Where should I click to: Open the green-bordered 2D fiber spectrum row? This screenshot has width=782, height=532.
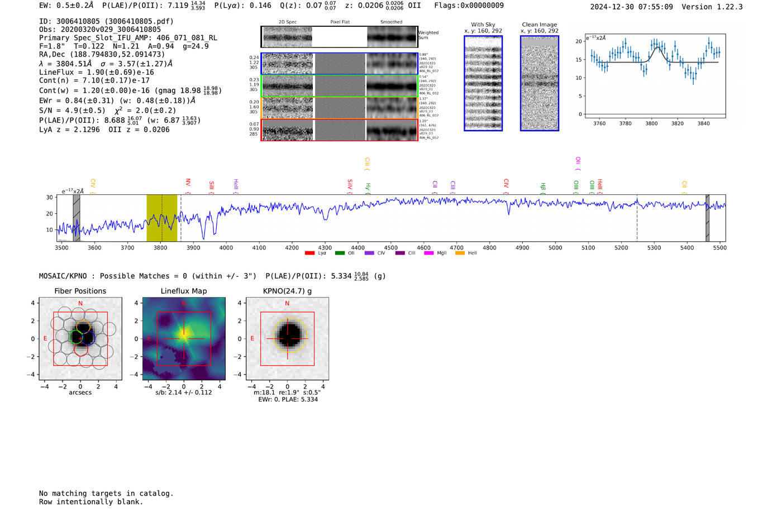340,86
